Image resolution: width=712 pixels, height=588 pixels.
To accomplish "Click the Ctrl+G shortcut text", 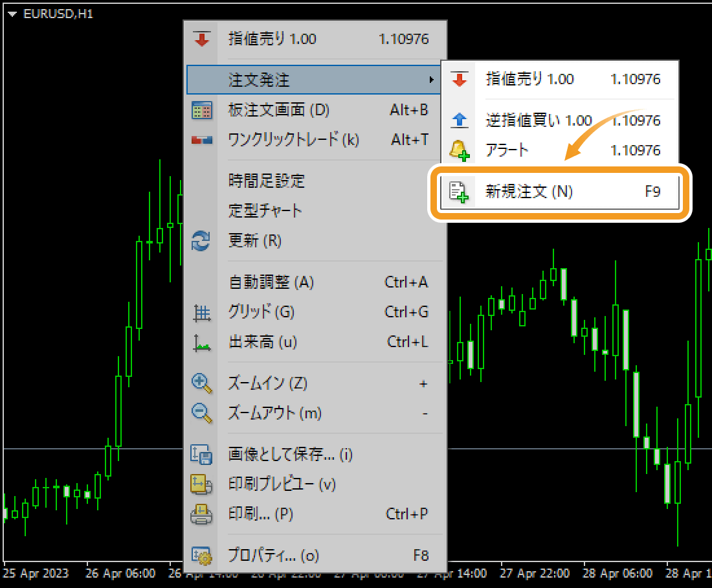I will tap(406, 312).
